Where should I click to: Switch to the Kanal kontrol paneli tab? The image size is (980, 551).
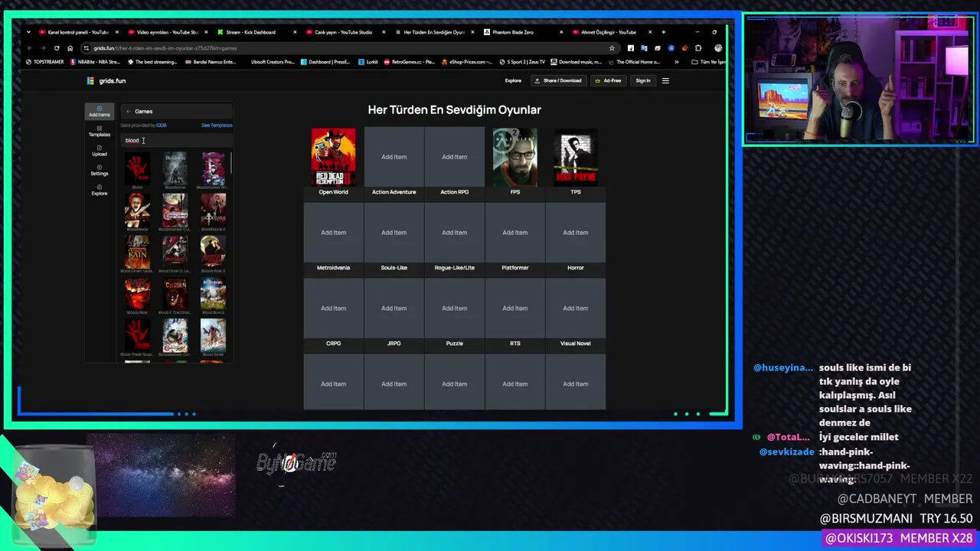tap(79, 32)
